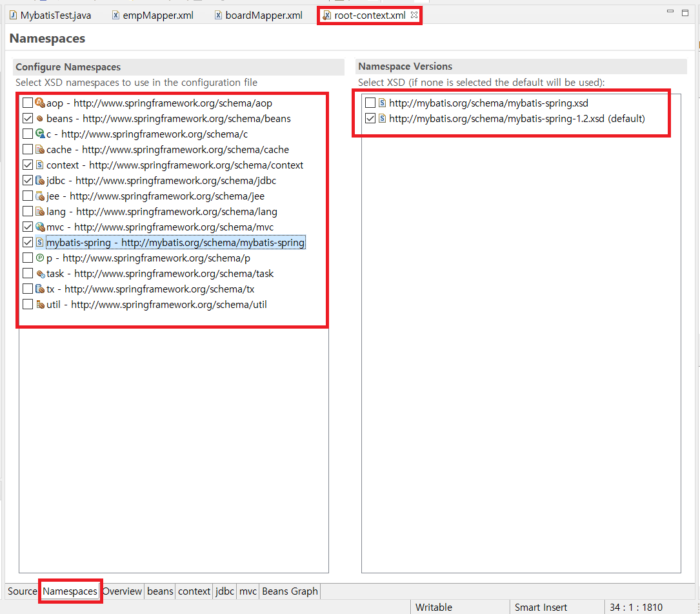Open the beans bottom tab

pyautogui.click(x=160, y=591)
